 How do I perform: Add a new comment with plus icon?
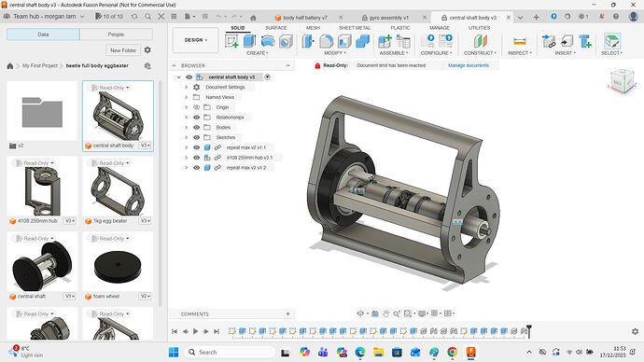click(287, 313)
